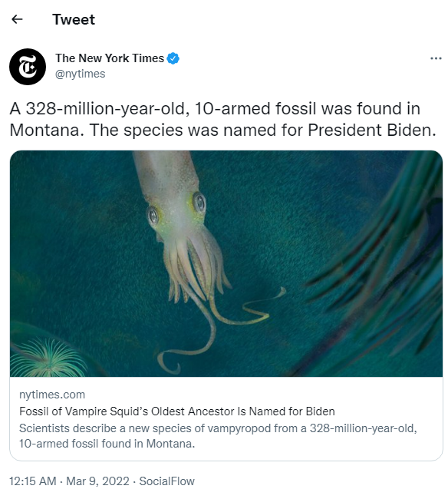The height and width of the screenshot is (489, 448).
Task: Click the squid's eyes in the image
Action: point(176,209)
